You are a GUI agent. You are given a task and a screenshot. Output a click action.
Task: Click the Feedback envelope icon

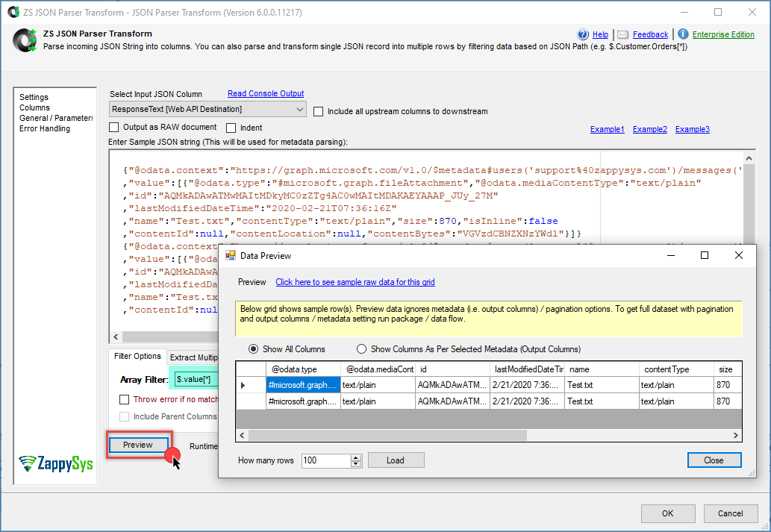(622, 34)
